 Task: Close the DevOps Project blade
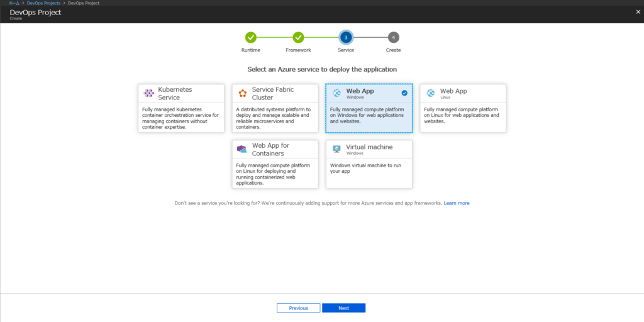(x=638, y=12)
